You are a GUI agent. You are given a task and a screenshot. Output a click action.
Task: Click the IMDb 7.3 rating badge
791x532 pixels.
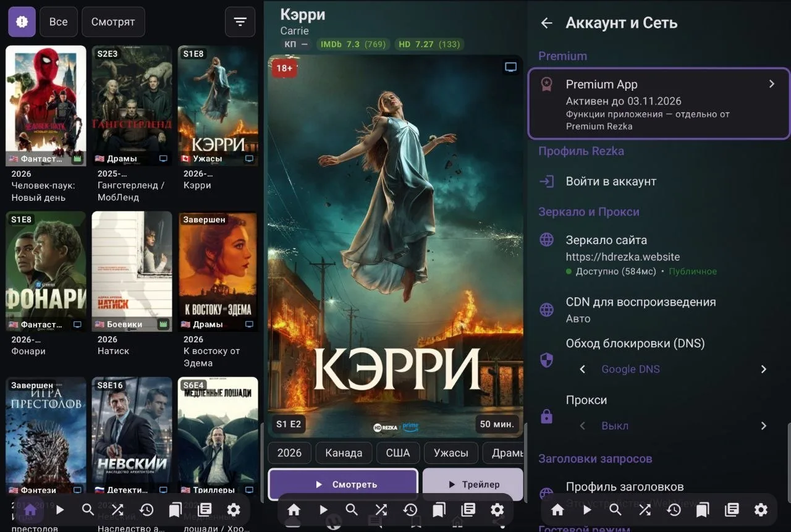353,44
